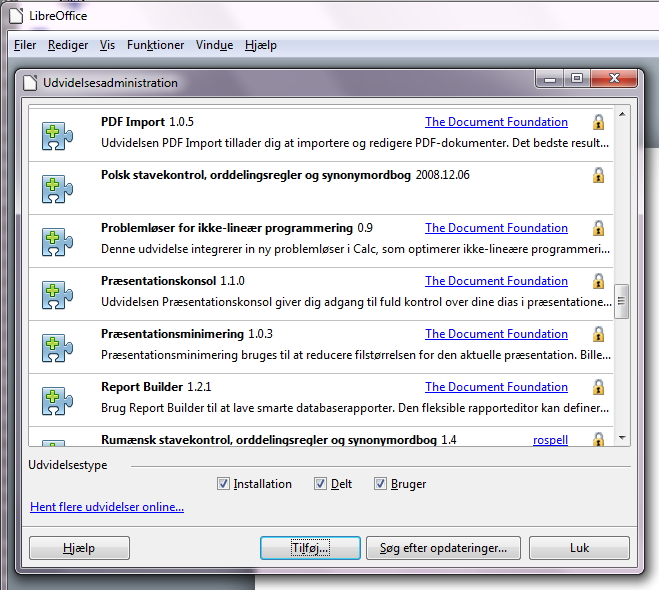The width and height of the screenshot is (659, 590).
Task: Toggle the Bruger checkbox
Action: [380, 484]
